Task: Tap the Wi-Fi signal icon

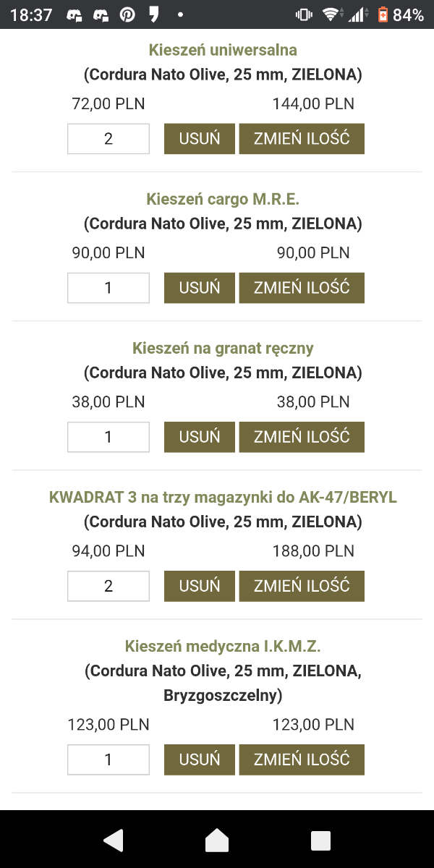Action: (x=331, y=14)
